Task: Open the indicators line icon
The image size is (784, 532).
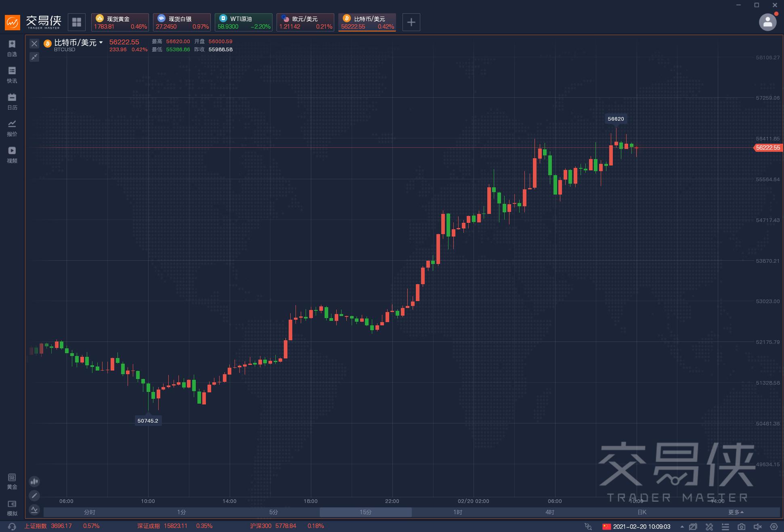Action: (x=34, y=509)
